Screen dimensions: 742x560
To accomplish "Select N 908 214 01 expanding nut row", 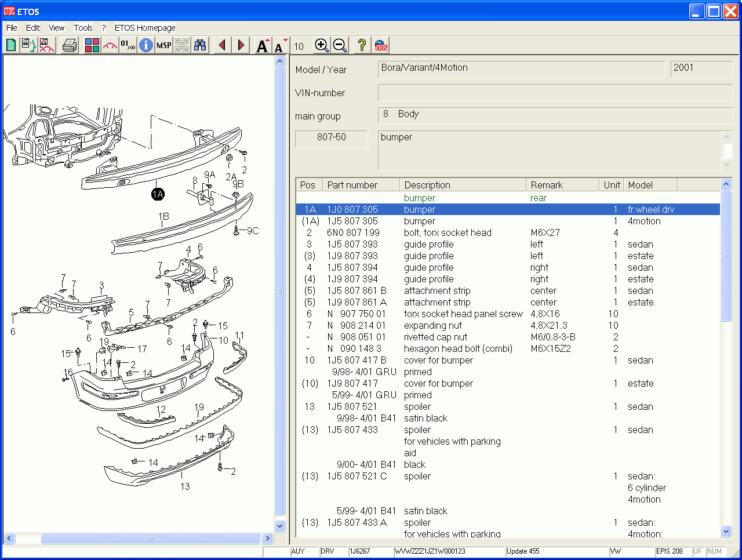I will pos(508,325).
